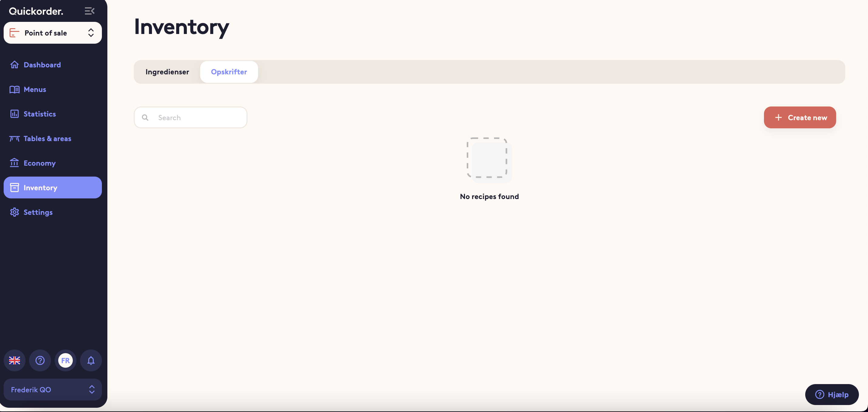Click the Create new button
This screenshot has height=412, width=868.
(x=799, y=117)
